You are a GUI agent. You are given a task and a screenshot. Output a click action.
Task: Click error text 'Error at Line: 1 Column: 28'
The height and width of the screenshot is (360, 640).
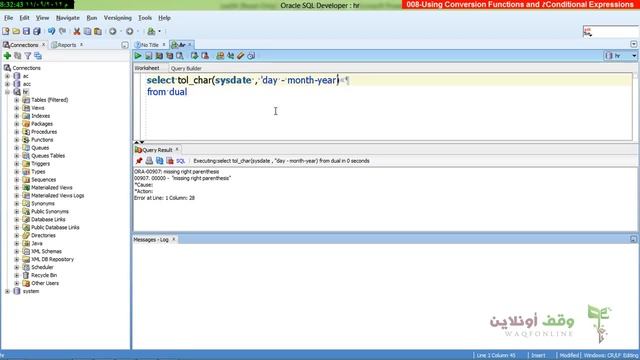tap(164, 198)
